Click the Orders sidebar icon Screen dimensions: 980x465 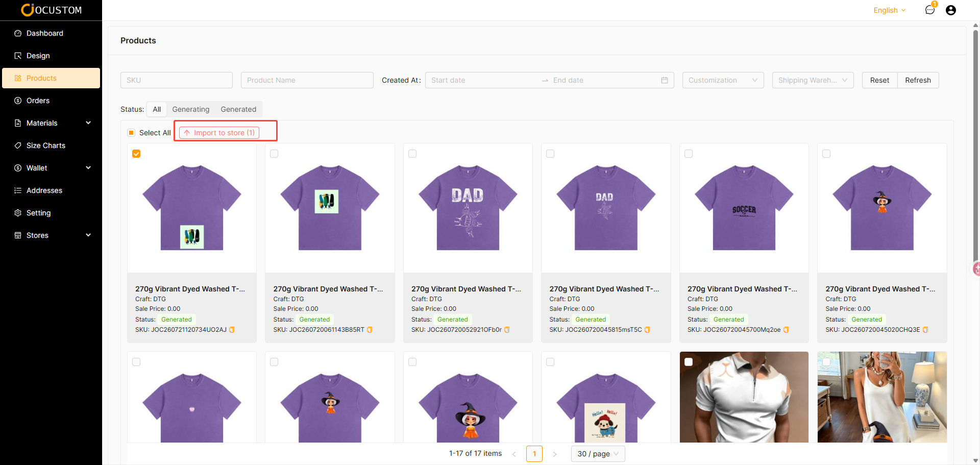(x=18, y=101)
